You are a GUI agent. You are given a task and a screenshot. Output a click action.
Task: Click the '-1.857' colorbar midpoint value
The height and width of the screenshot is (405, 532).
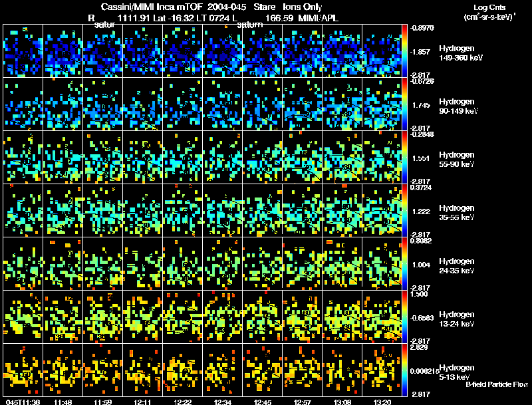click(420, 52)
